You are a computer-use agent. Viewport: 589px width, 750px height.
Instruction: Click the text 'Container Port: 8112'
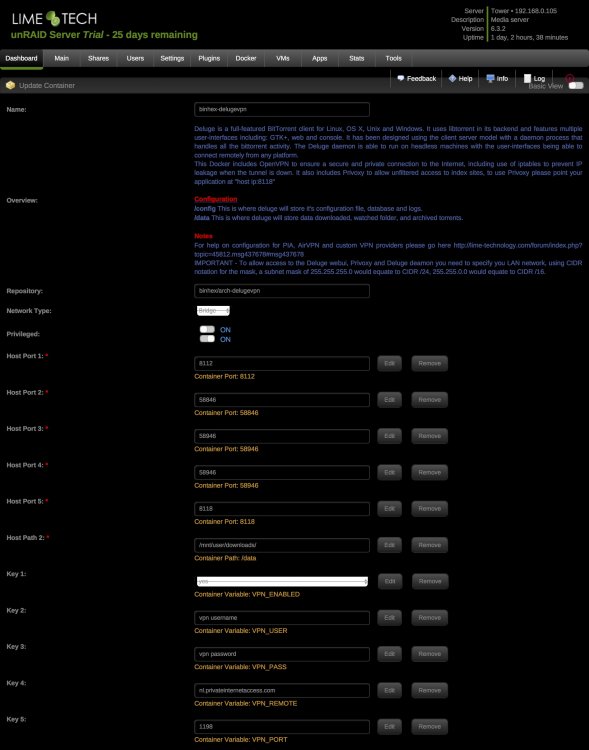(224, 376)
